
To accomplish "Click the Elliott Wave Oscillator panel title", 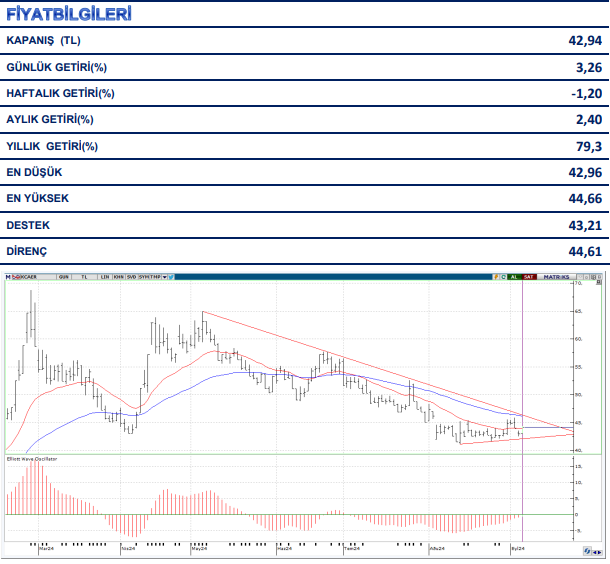I will pyautogui.click(x=31, y=458).
